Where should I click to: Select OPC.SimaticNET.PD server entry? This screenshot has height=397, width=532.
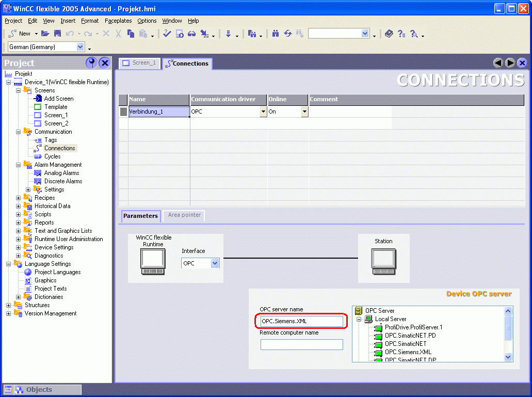click(x=410, y=336)
